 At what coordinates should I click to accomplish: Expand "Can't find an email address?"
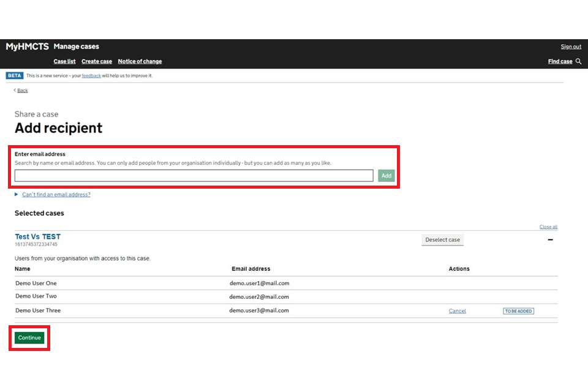[56, 195]
